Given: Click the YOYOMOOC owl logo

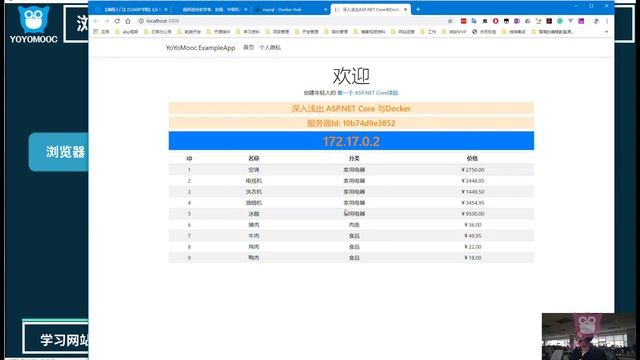Looking at the screenshot, I should (33, 24).
